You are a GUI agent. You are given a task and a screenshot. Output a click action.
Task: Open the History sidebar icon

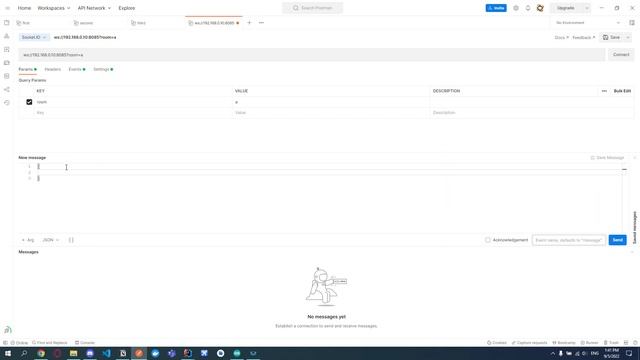point(7,103)
